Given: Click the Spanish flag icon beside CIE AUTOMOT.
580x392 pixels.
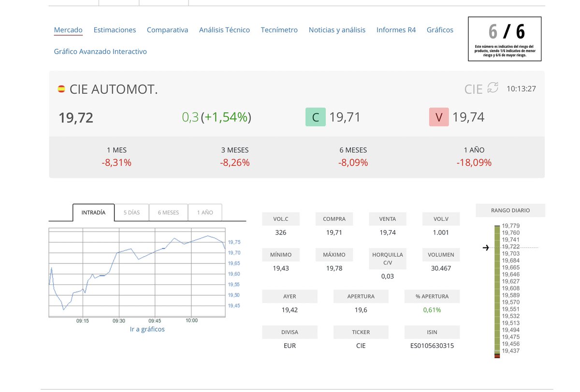Looking at the screenshot, I should (x=61, y=89).
